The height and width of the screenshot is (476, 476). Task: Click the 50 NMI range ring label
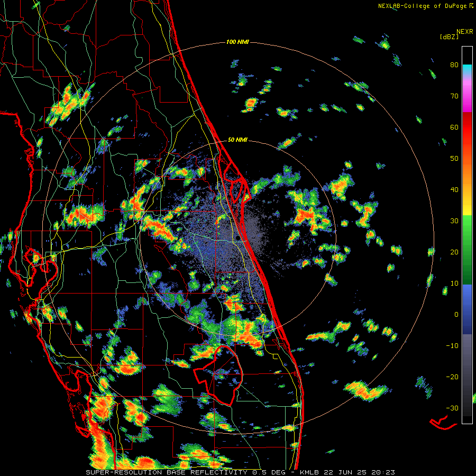(x=237, y=140)
